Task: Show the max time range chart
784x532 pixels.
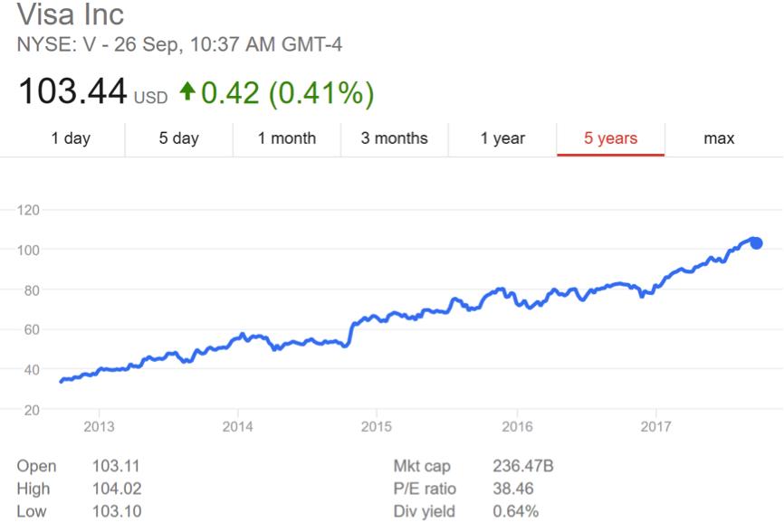Action: click(x=719, y=138)
